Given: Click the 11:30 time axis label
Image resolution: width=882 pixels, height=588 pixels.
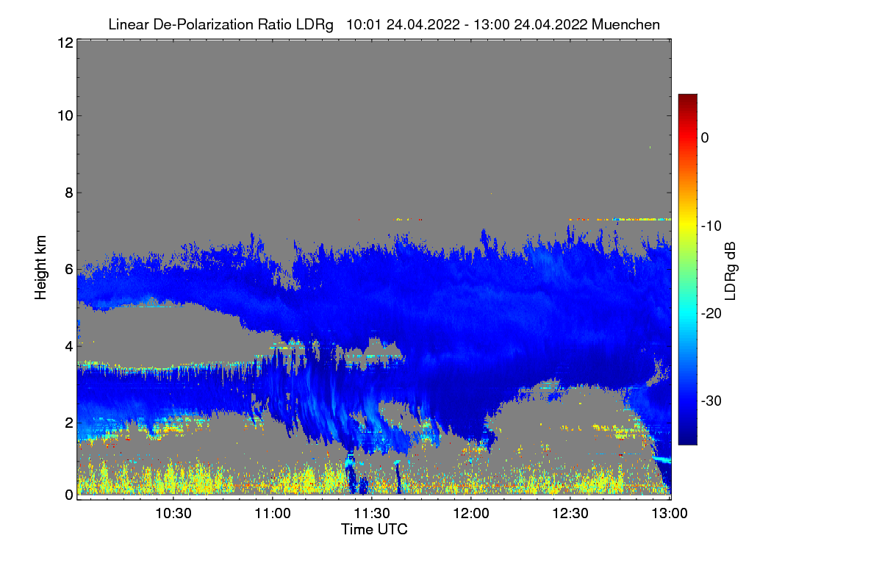Looking at the screenshot, I should point(372,513).
